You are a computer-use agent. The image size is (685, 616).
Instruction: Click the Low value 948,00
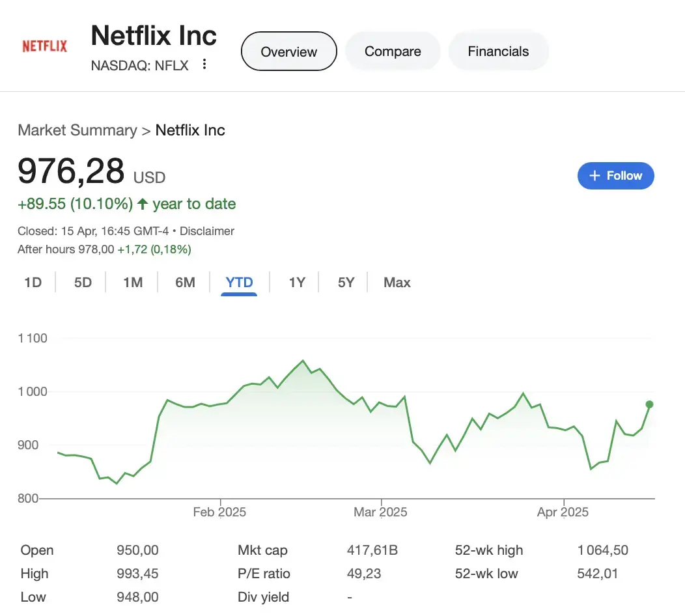point(137,596)
